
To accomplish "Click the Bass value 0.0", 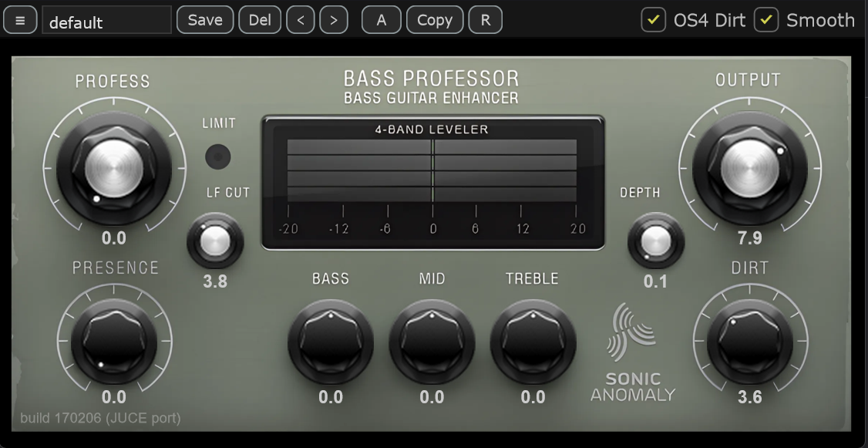I will pyautogui.click(x=331, y=397).
